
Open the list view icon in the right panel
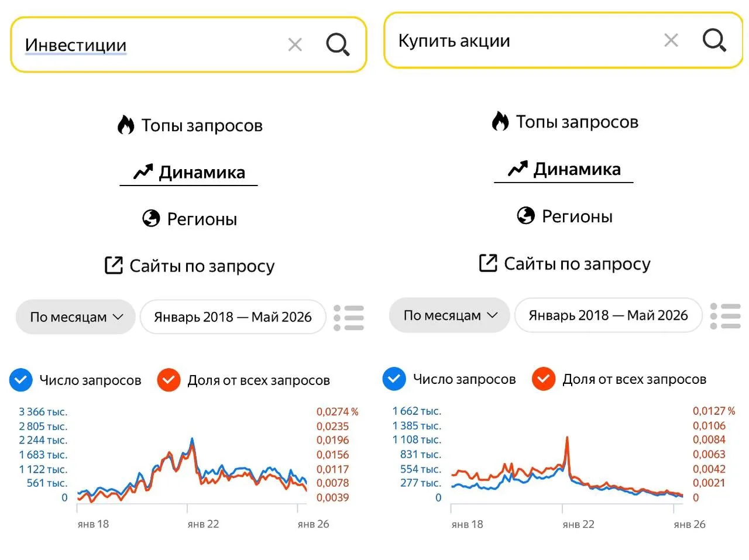tap(725, 316)
